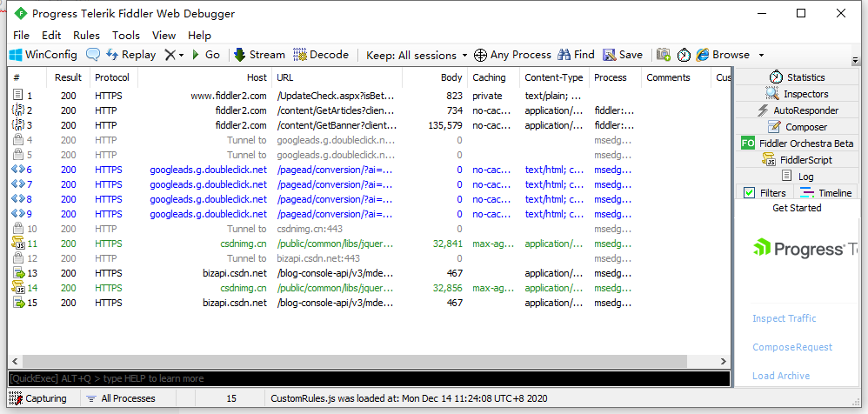Toggle the Decode option

pos(321,55)
